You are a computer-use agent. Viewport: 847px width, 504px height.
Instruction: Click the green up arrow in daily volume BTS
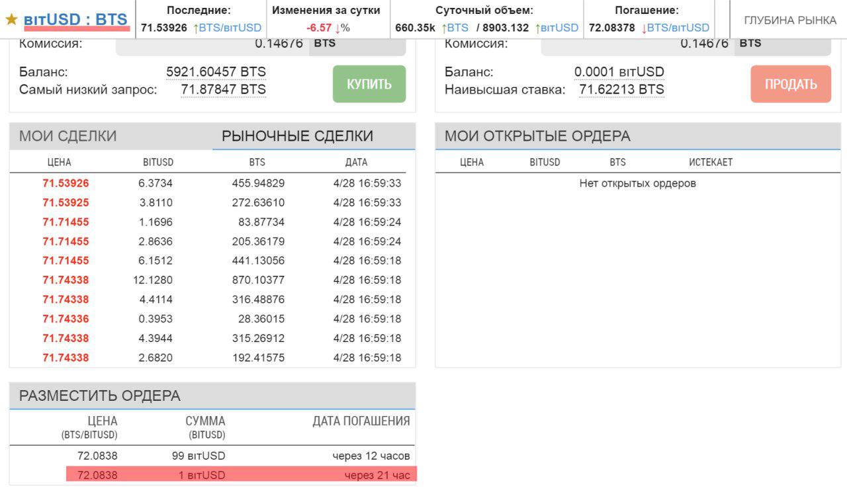tap(444, 28)
